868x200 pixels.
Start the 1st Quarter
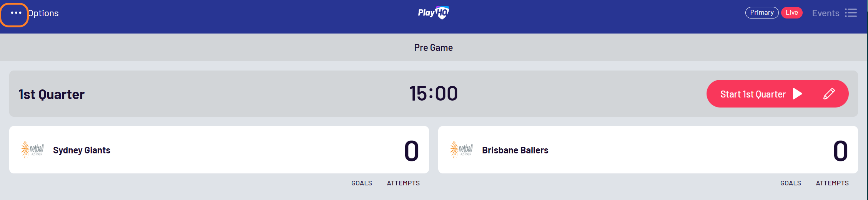coord(753,94)
